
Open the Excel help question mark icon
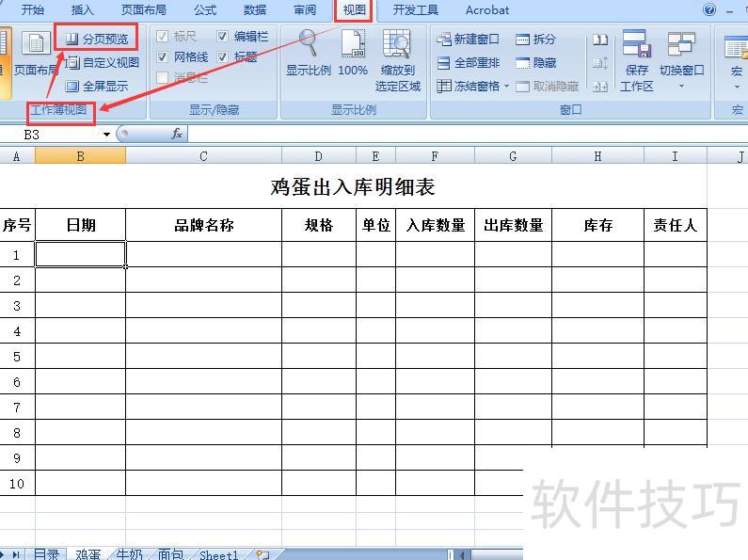[x=709, y=9]
